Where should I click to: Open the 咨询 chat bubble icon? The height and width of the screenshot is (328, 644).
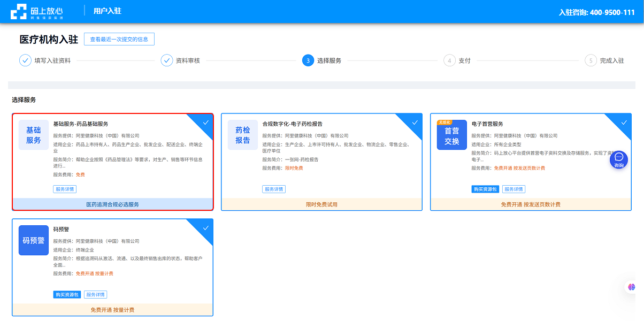click(619, 158)
